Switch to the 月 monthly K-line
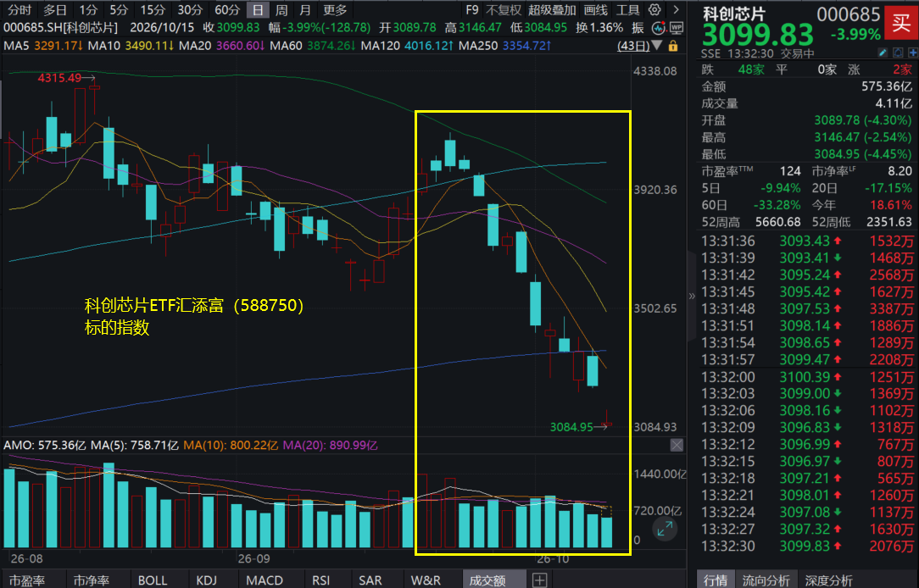 click(x=304, y=10)
